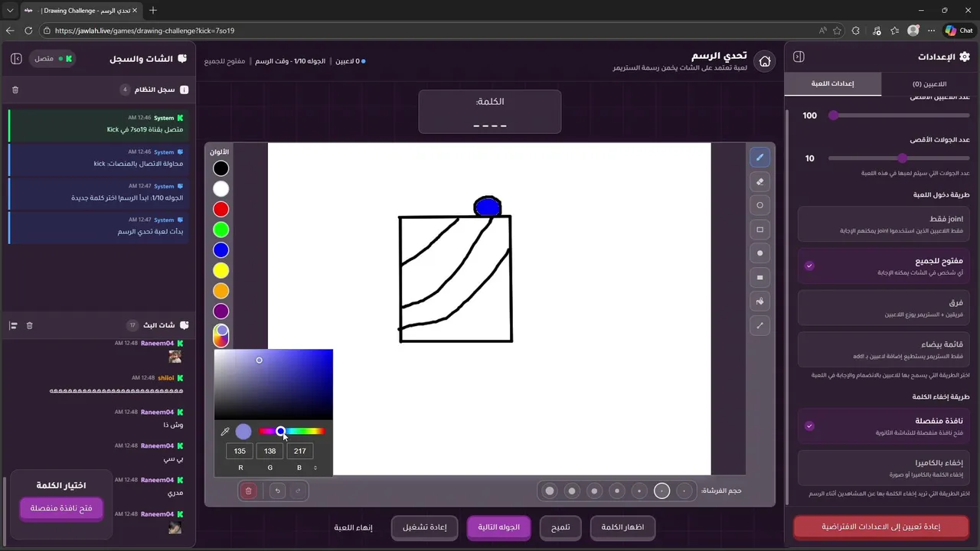
Task: Collapse the chat and log panel
Action: click(17, 58)
